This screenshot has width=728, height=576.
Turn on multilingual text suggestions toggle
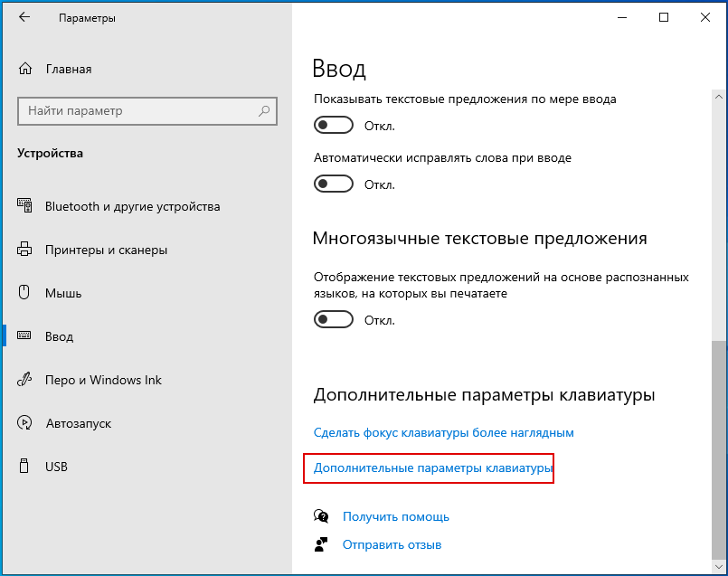(x=334, y=320)
